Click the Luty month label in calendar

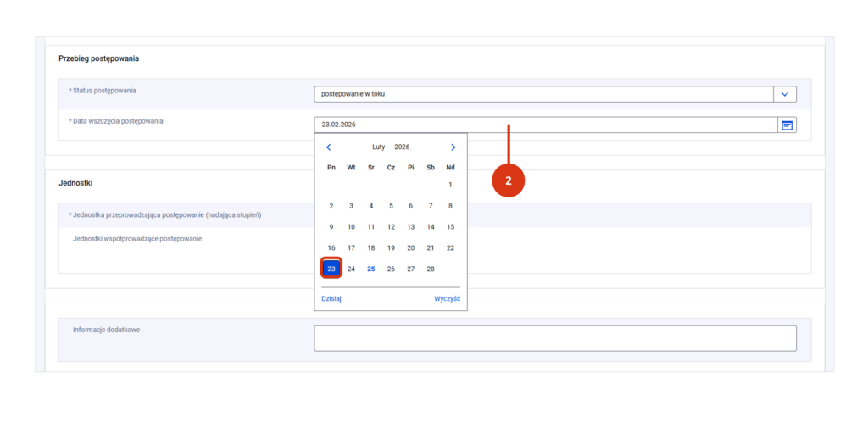379,147
